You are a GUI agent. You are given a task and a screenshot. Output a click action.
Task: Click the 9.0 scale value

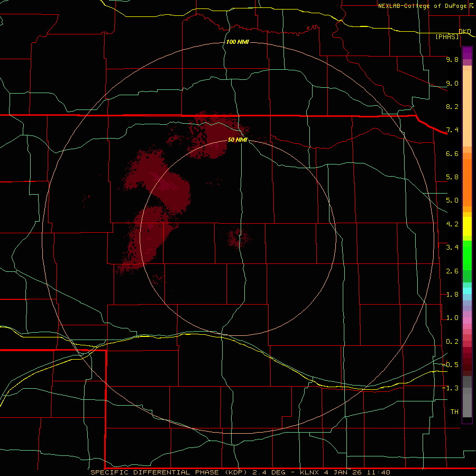pos(452,83)
